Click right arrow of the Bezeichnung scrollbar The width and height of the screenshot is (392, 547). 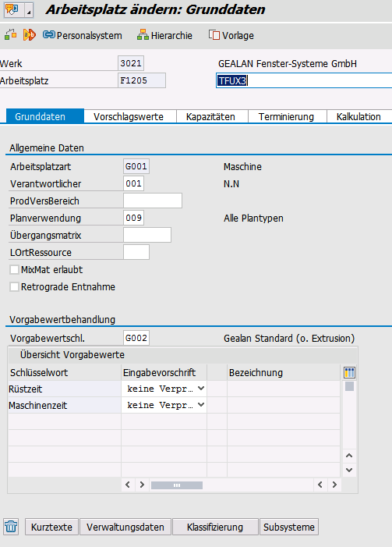tap(334, 485)
